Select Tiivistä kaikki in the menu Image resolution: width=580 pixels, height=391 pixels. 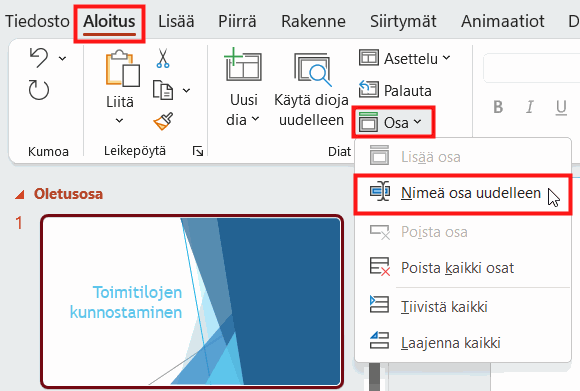click(x=463, y=307)
